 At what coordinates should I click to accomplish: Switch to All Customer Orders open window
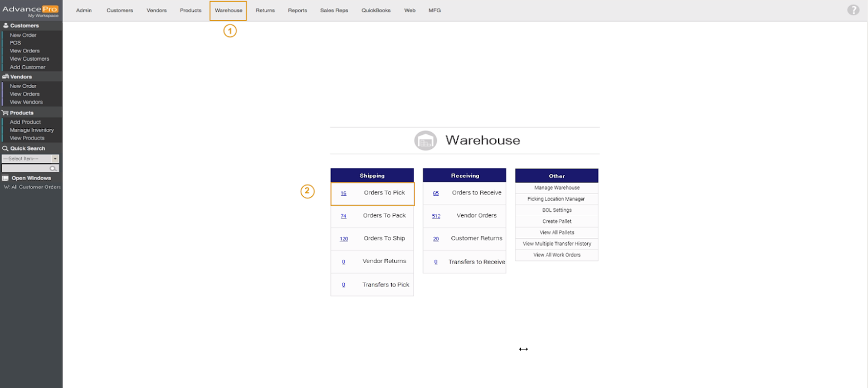pyautogui.click(x=32, y=187)
